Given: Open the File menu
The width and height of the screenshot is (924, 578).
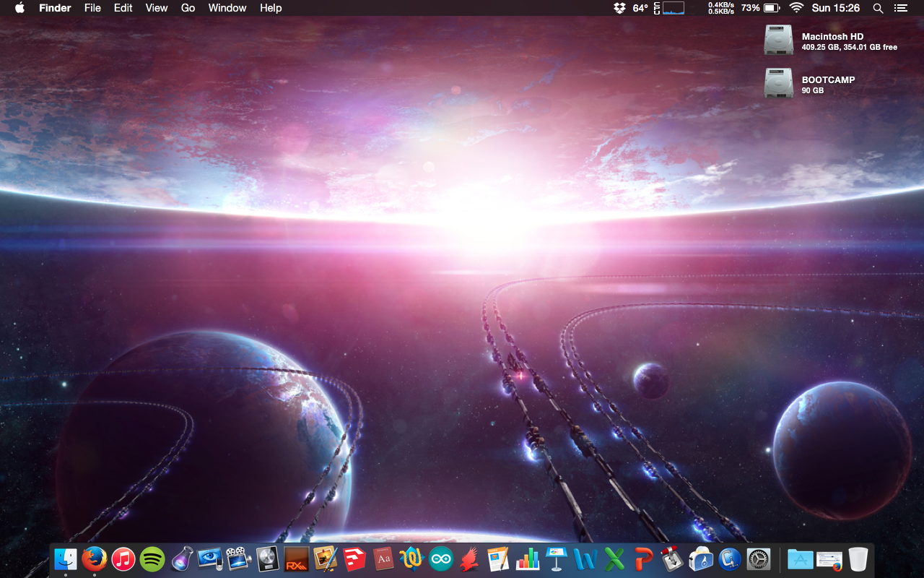Looking at the screenshot, I should 92,8.
